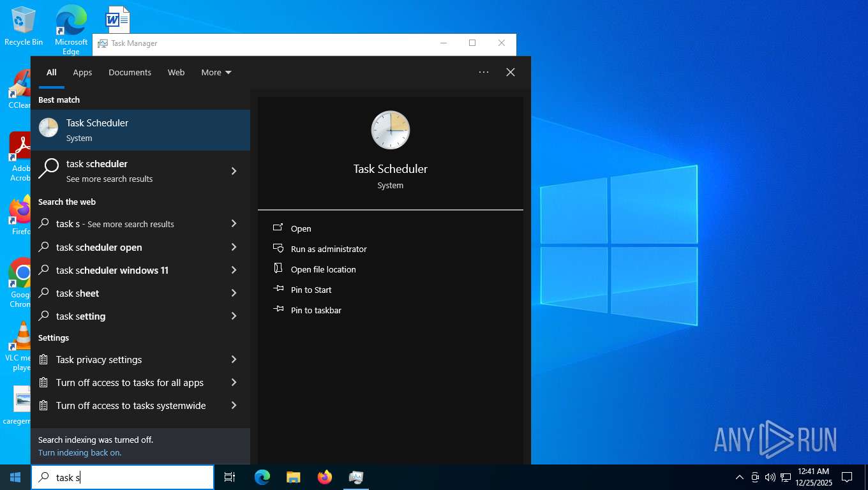Open Task Scheduler from Best match
868x490 pixels.
140,130
